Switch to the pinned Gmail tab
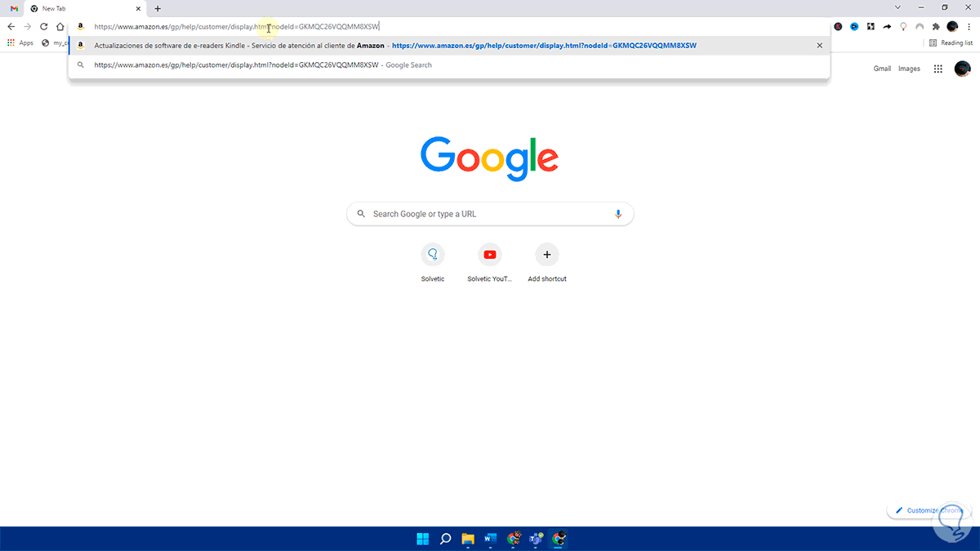The height and width of the screenshot is (551, 980). 15,8
